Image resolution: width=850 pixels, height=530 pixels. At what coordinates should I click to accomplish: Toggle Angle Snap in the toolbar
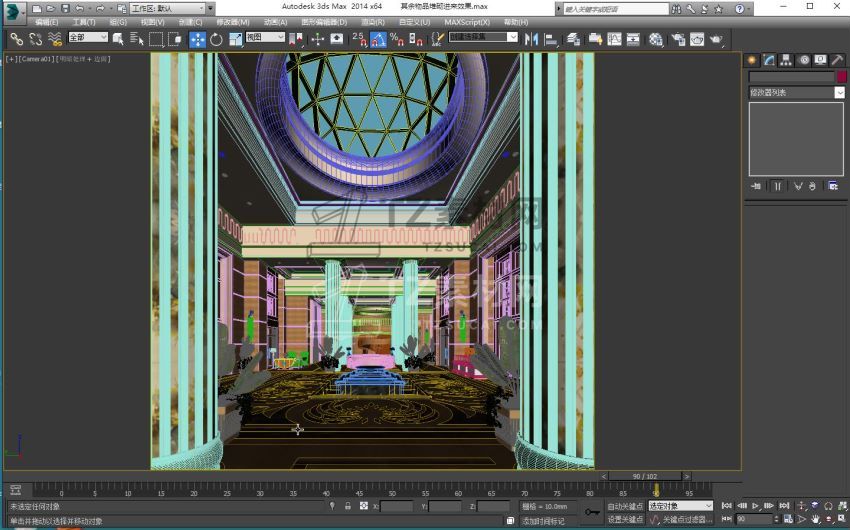click(x=378, y=40)
